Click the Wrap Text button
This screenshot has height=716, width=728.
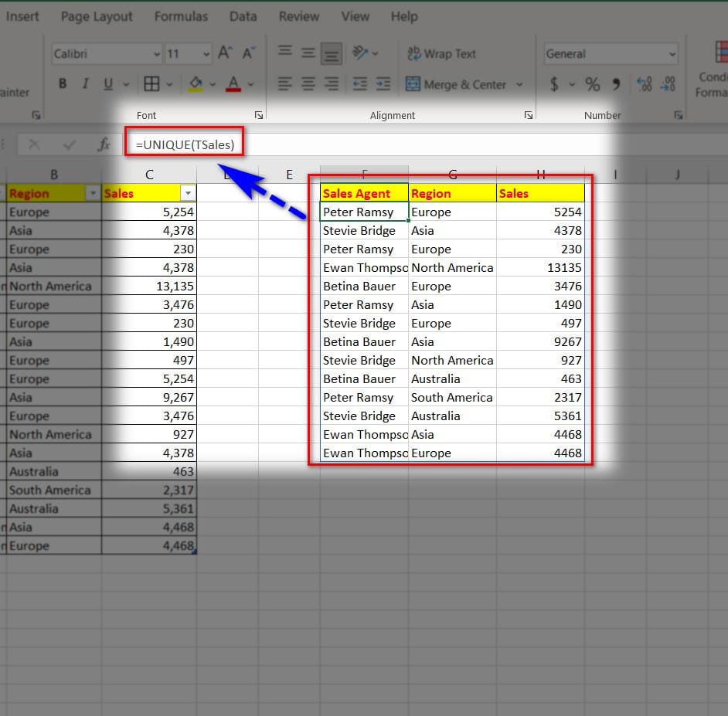tap(441, 54)
